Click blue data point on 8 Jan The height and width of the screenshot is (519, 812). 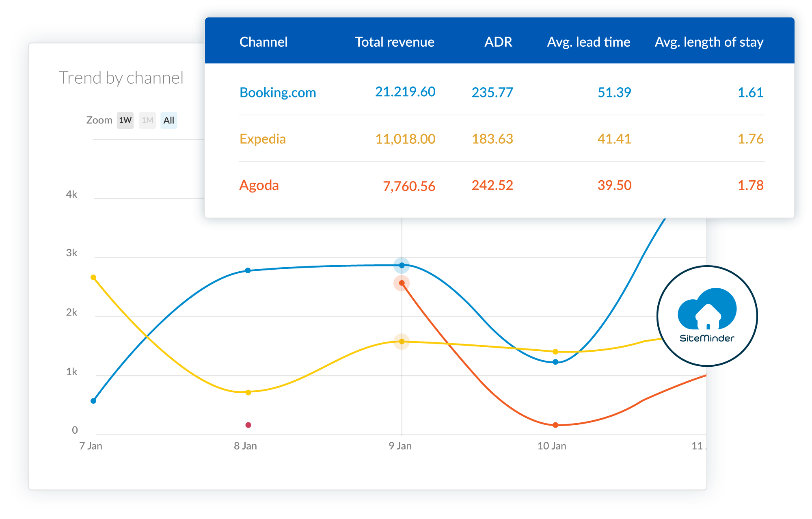(x=248, y=270)
